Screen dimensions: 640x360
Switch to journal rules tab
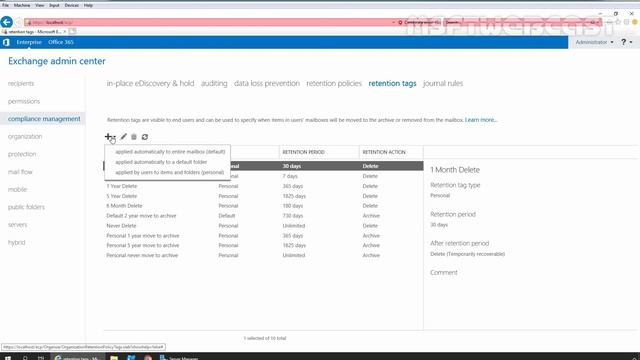coord(443,83)
